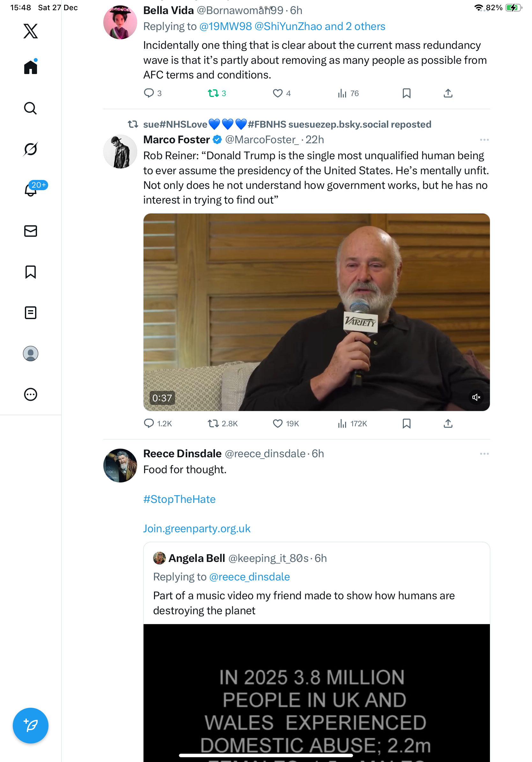
Task: Open the Grok icon in sidebar
Action: click(31, 149)
